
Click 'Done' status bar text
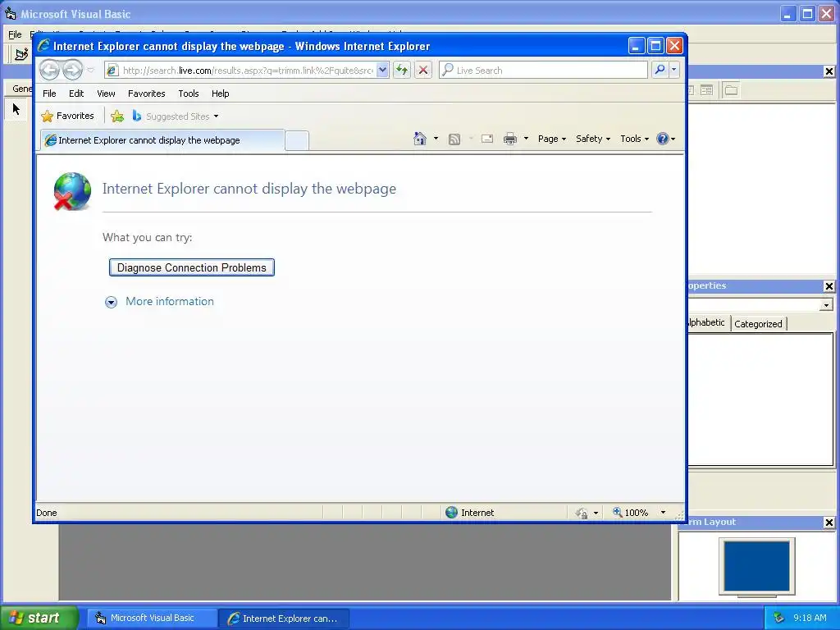click(47, 513)
